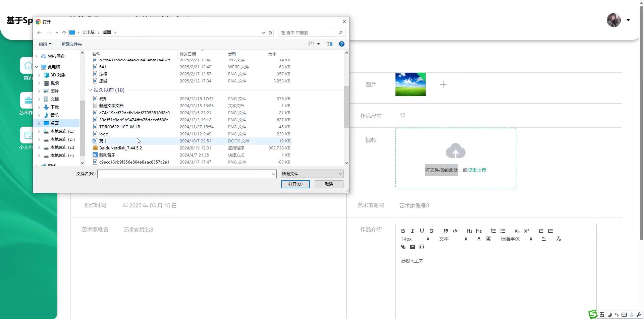The width and height of the screenshot is (644, 319).
Task: Click the insert image icon in editor
Action: pyautogui.click(x=412, y=247)
